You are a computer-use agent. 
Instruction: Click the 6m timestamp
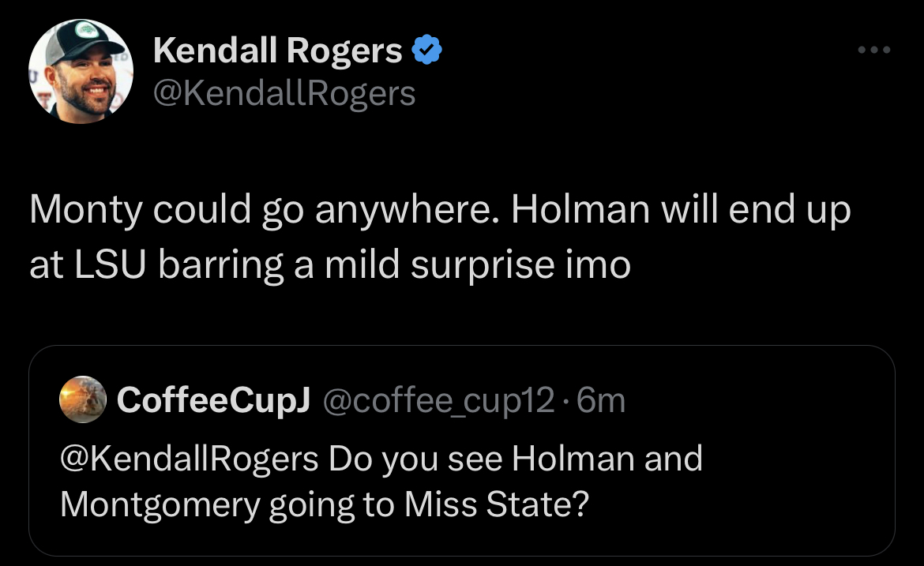(x=602, y=400)
